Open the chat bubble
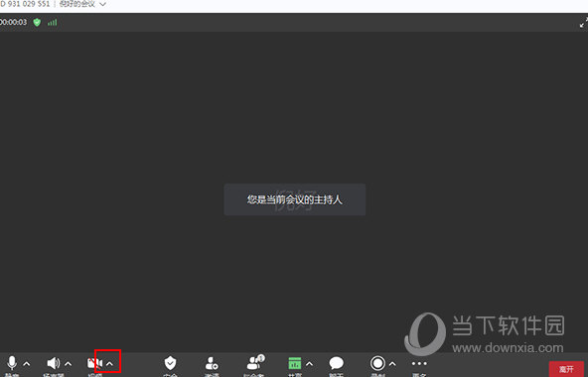This screenshot has width=588, height=377. (336, 365)
